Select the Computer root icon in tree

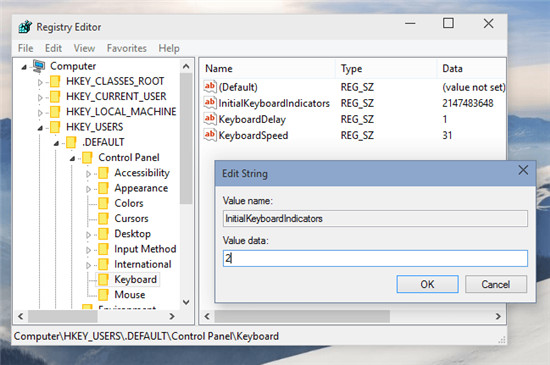(x=39, y=66)
